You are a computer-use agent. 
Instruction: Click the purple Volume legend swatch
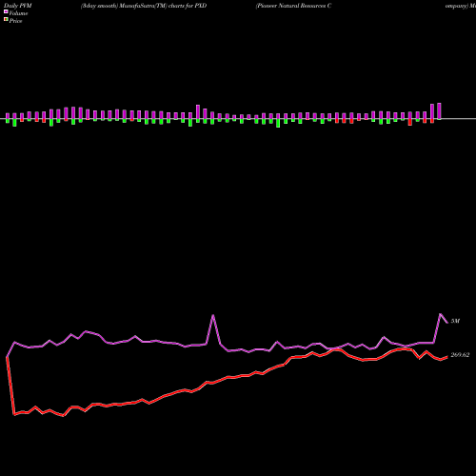[x=6, y=11]
